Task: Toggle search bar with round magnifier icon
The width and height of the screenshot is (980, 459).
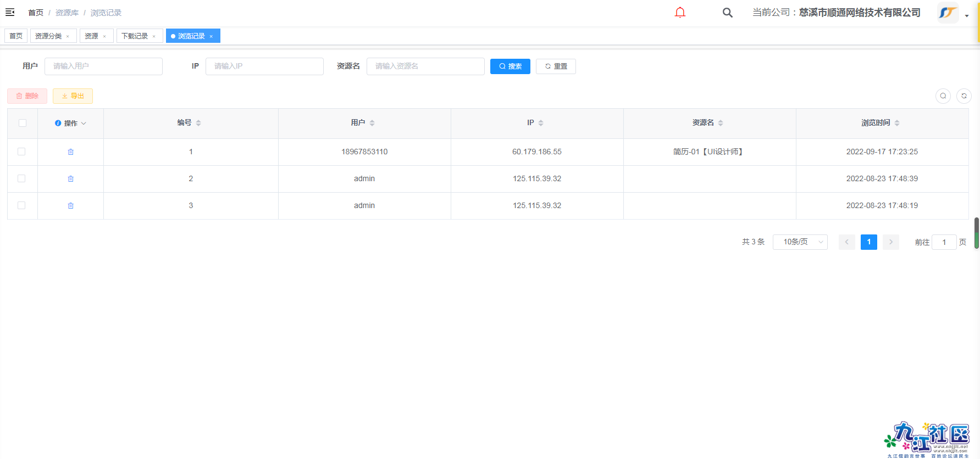Action: [x=943, y=96]
